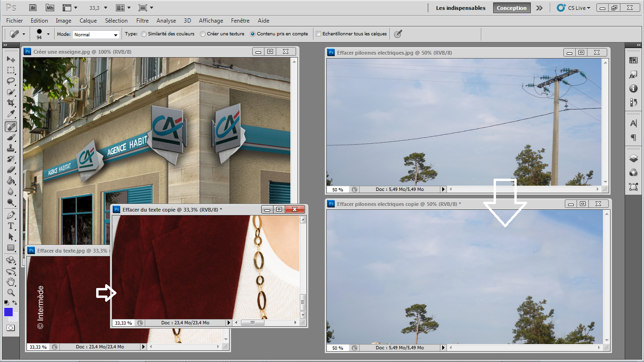Viewport: 644px width, 362px height.
Task: Select the Brush tool
Action: pyautogui.click(x=11, y=137)
